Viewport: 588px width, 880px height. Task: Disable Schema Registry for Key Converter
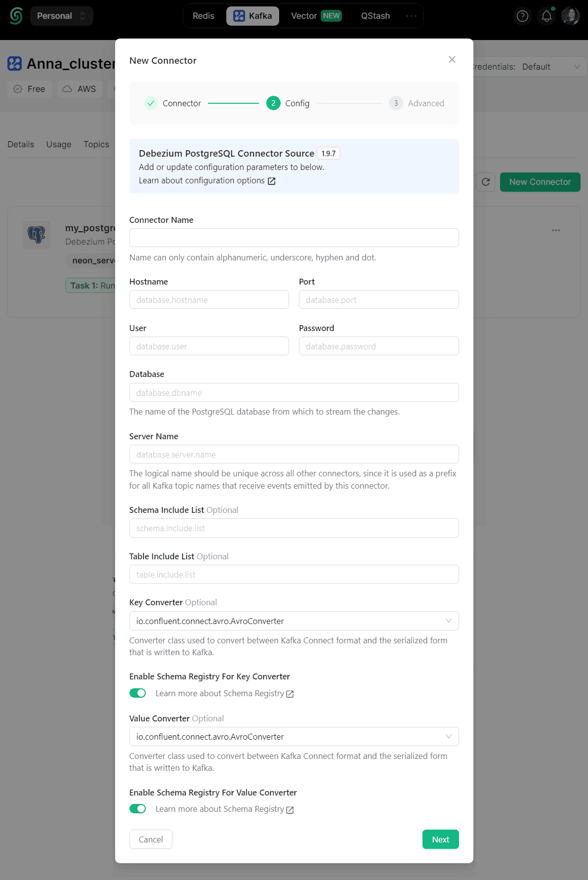coord(138,693)
